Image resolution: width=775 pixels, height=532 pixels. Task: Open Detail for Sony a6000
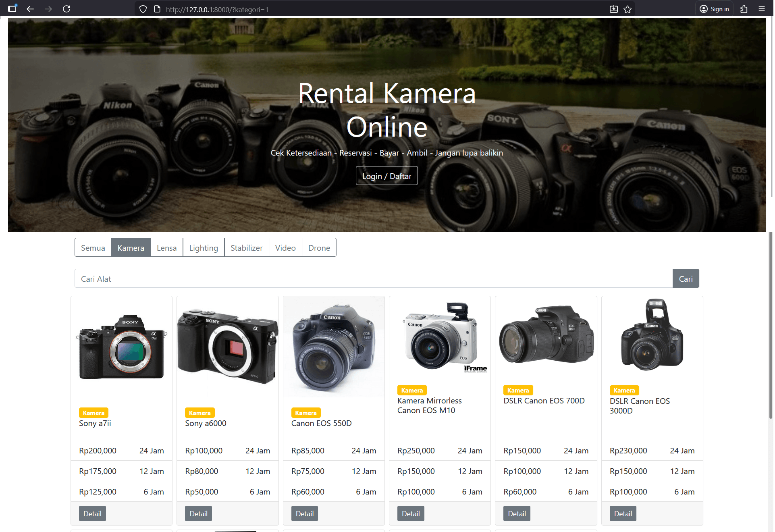pyautogui.click(x=198, y=513)
